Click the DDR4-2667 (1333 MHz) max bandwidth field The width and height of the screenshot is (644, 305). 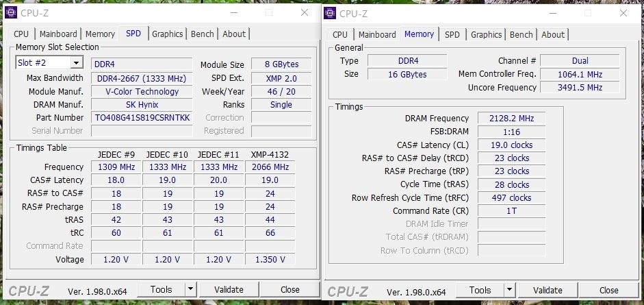point(142,78)
